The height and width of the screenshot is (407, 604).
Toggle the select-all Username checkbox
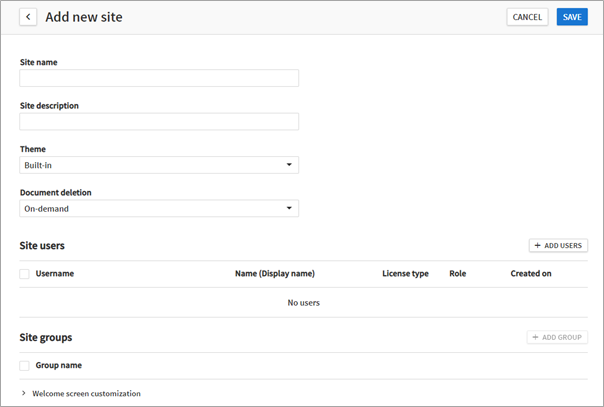(25, 273)
